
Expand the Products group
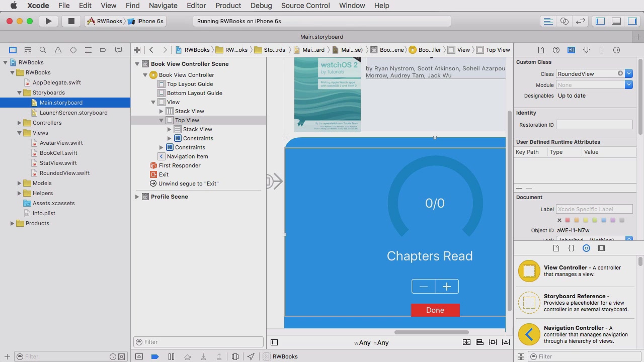(12, 223)
